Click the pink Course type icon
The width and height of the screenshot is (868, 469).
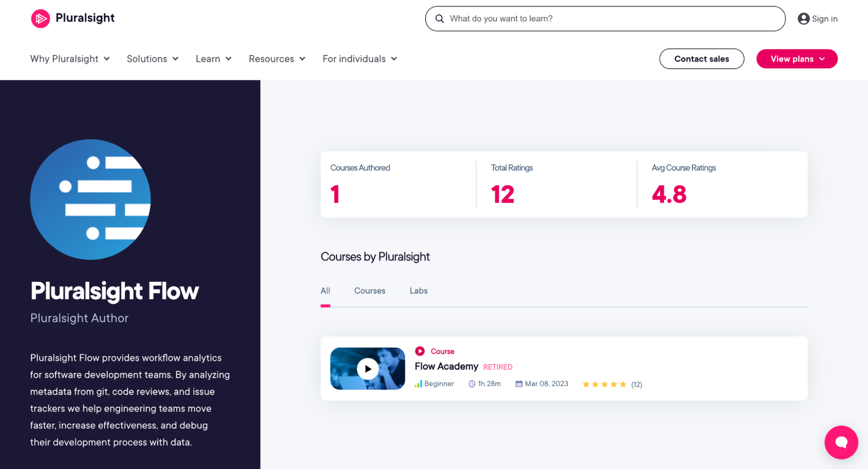pyautogui.click(x=419, y=351)
